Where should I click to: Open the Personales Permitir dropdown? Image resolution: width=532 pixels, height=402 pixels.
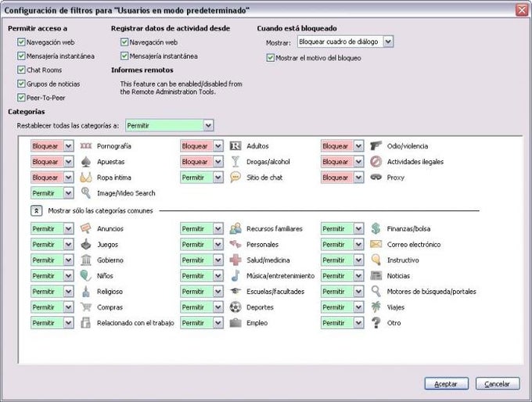(202, 245)
